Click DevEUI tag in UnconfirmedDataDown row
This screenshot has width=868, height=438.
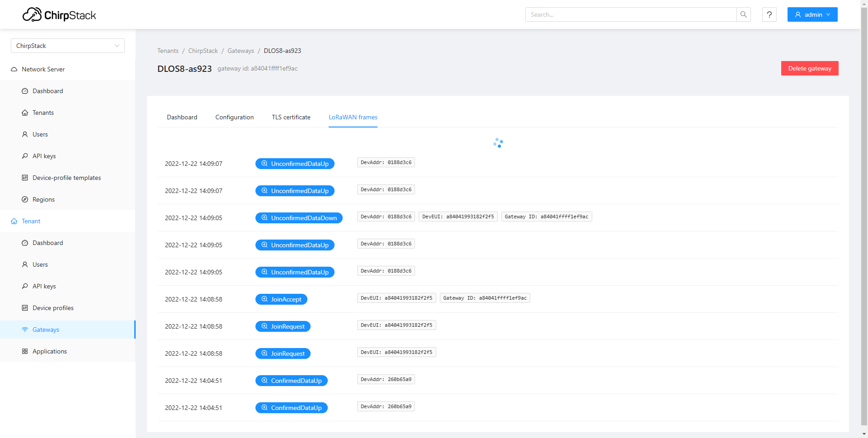click(458, 217)
